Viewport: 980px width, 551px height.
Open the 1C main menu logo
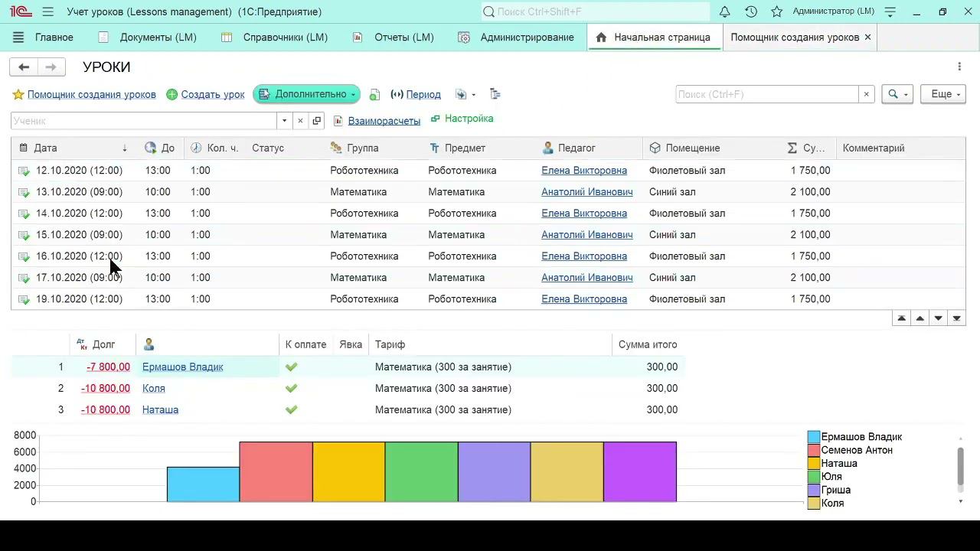(x=21, y=11)
